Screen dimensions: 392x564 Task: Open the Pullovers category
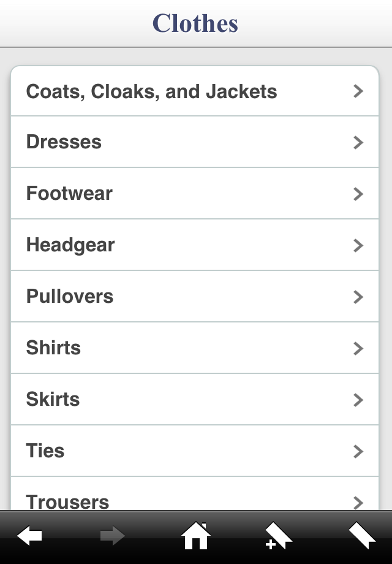point(195,296)
